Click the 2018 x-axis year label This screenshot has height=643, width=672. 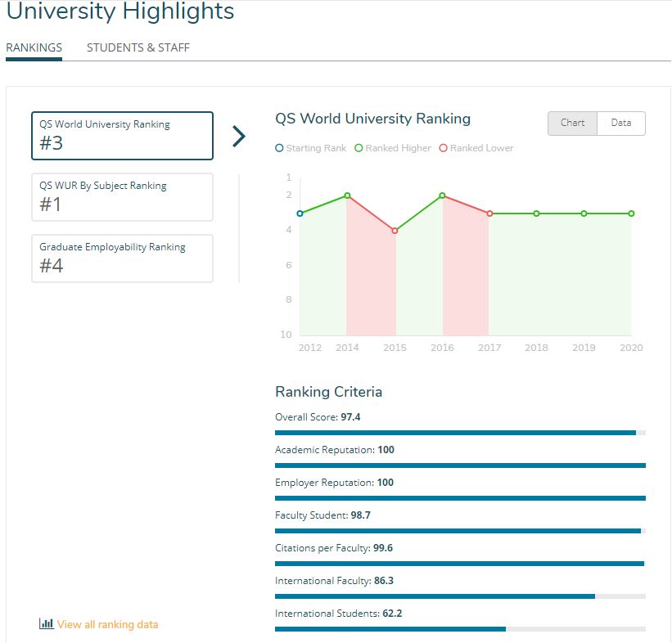click(x=537, y=348)
